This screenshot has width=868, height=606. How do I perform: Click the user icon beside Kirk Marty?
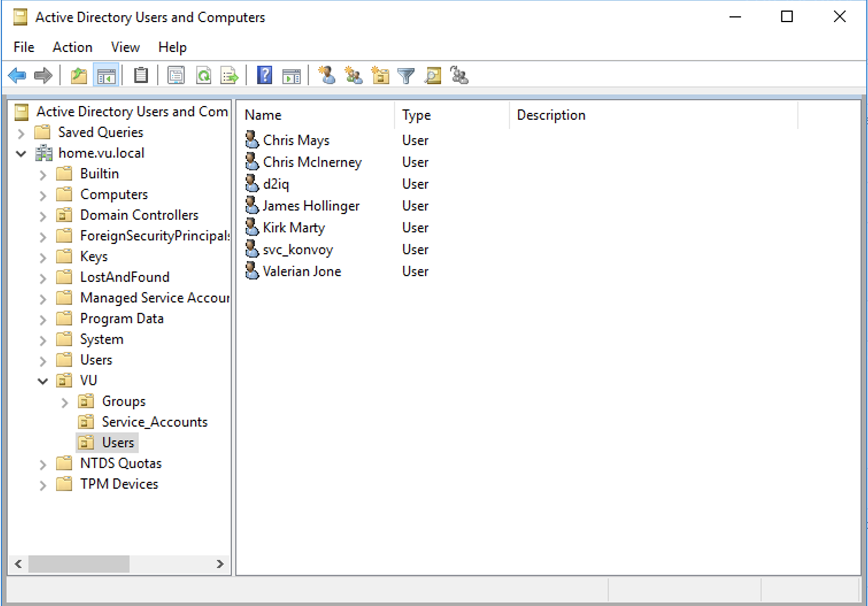tap(252, 227)
